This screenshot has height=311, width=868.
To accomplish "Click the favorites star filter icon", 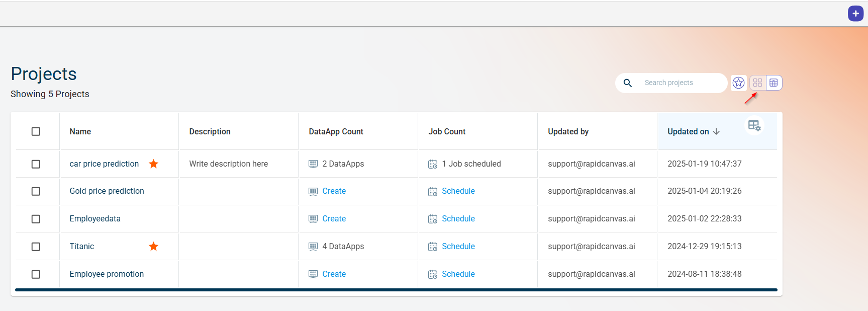I will coord(738,83).
